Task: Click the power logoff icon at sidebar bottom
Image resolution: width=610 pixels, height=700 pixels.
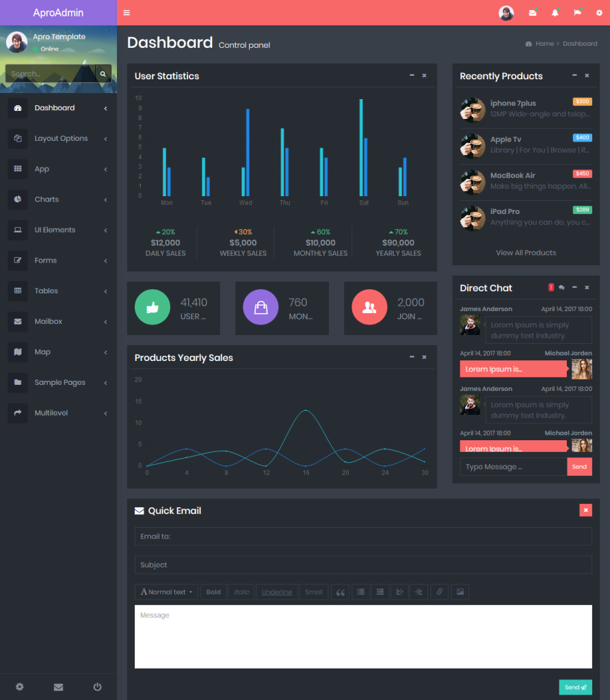Action: [x=97, y=687]
